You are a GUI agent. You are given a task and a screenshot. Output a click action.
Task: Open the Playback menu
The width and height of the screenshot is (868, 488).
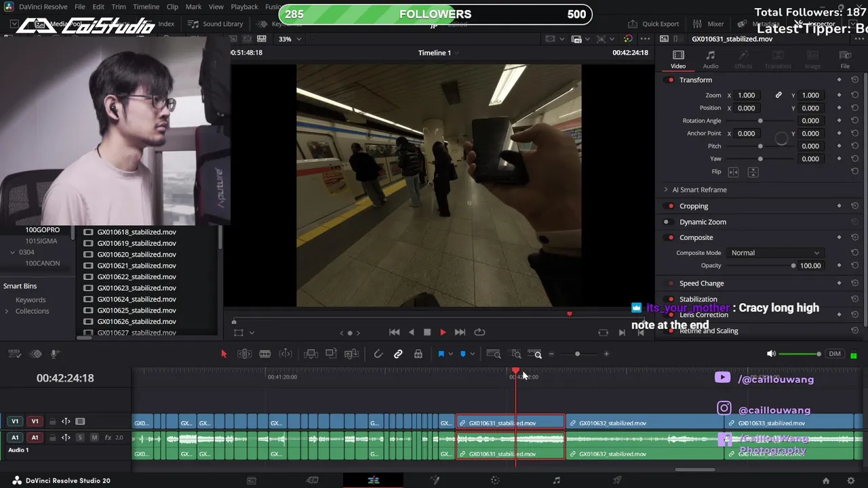point(244,7)
